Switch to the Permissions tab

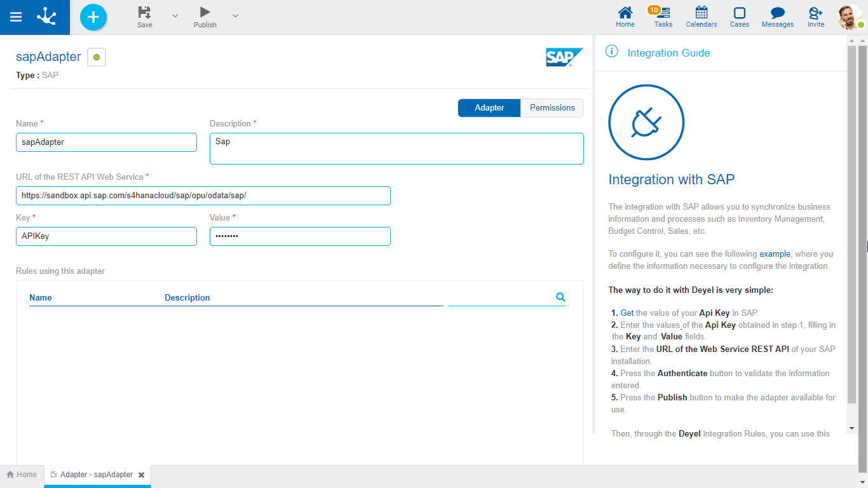pos(552,108)
